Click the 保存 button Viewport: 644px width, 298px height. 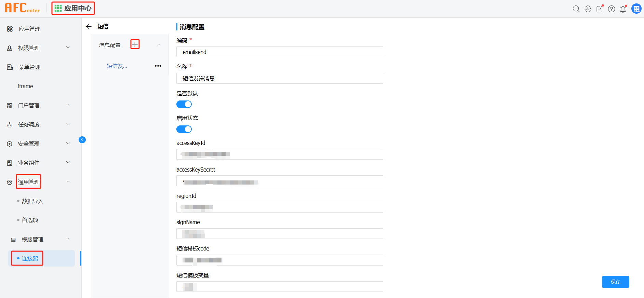click(615, 282)
